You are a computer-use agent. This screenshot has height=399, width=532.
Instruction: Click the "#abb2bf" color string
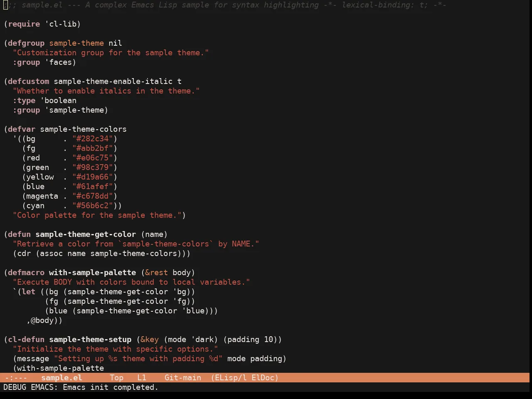click(x=93, y=148)
